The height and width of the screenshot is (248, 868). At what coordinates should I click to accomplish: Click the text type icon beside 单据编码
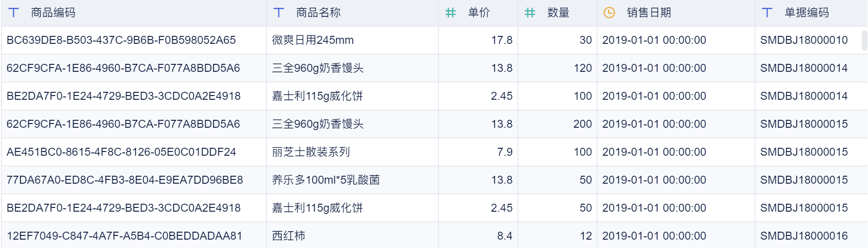767,13
